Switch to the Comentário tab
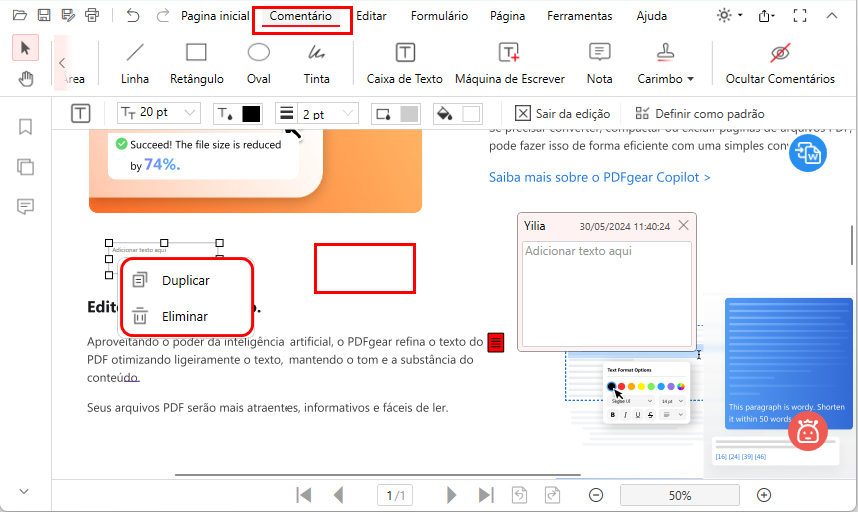This screenshot has height=512, width=858. click(x=300, y=16)
